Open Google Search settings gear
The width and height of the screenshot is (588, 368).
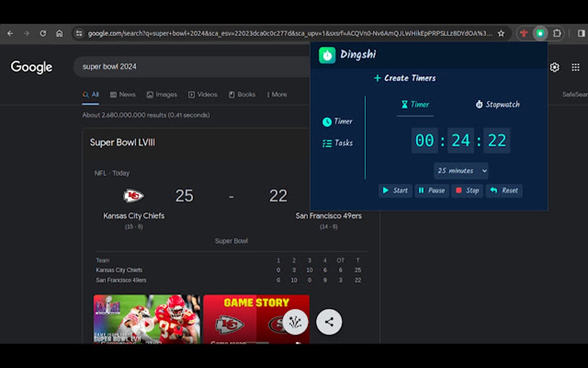(554, 67)
